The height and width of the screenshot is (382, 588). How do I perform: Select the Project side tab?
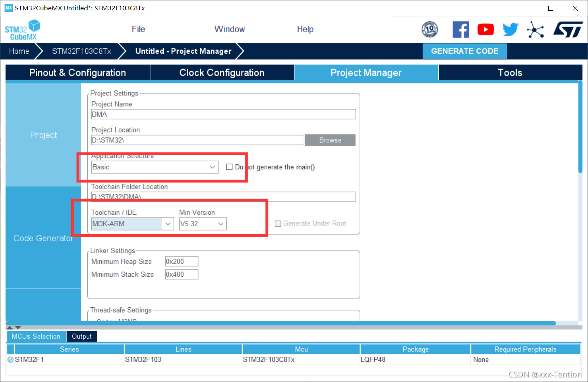(43, 135)
